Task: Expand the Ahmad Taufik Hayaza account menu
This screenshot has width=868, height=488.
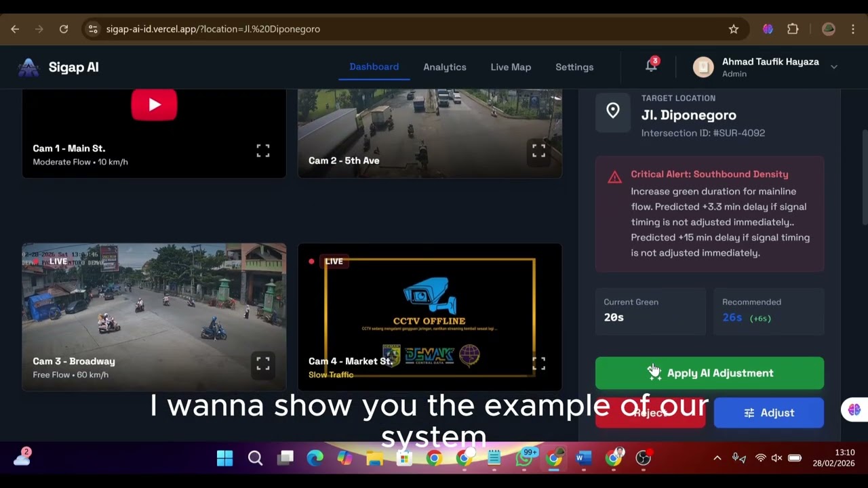Action: tap(834, 66)
